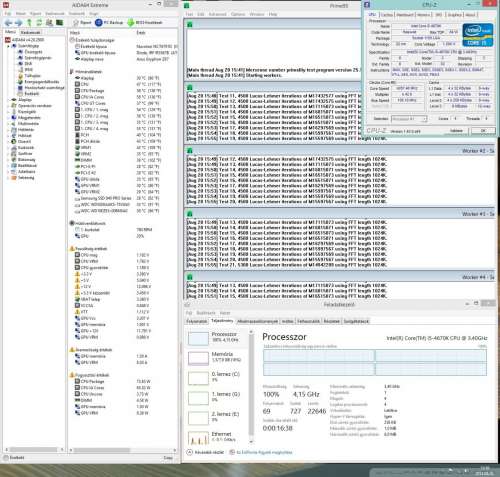Expand the Alaplap node in AIDA64 tree
This screenshot has height=477, width=500.
(8, 100)
